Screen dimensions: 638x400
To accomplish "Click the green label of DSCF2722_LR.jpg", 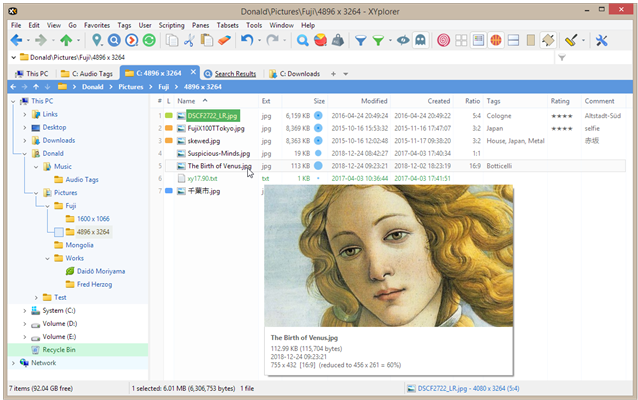I will click(169, 116).
